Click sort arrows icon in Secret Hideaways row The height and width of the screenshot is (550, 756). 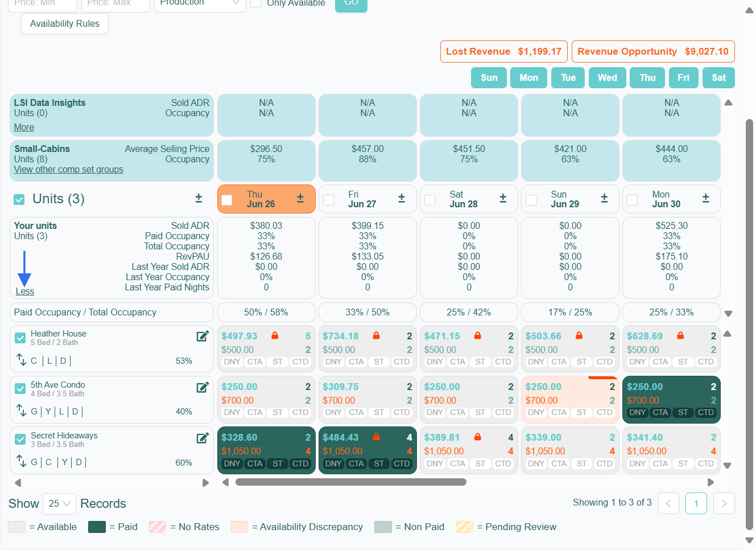coord(21,461)
